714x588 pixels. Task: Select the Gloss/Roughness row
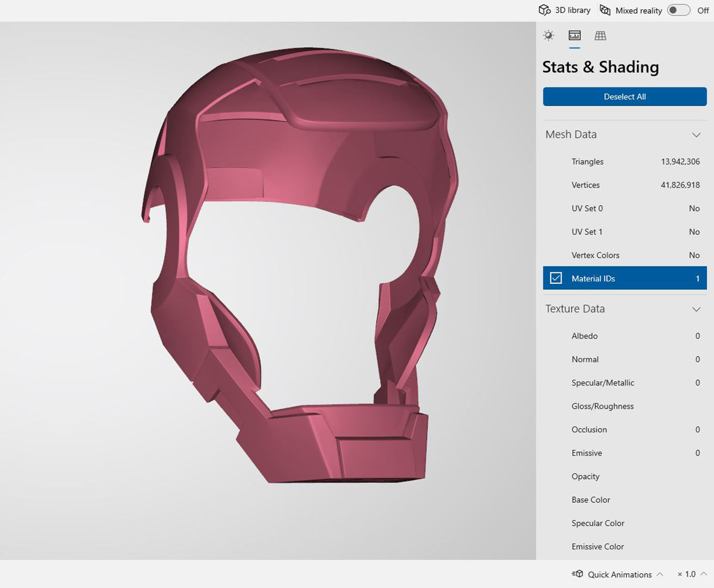point(625,406)
